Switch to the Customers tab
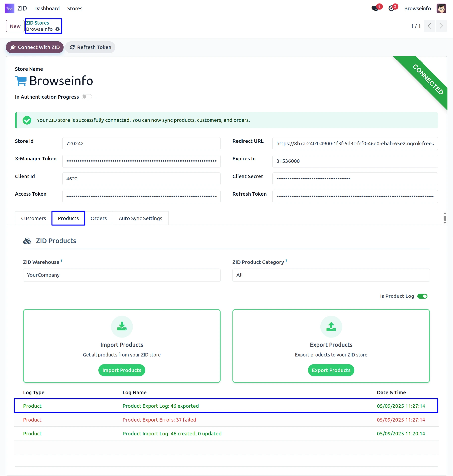 pyautogui.click(x=33, y=218)
